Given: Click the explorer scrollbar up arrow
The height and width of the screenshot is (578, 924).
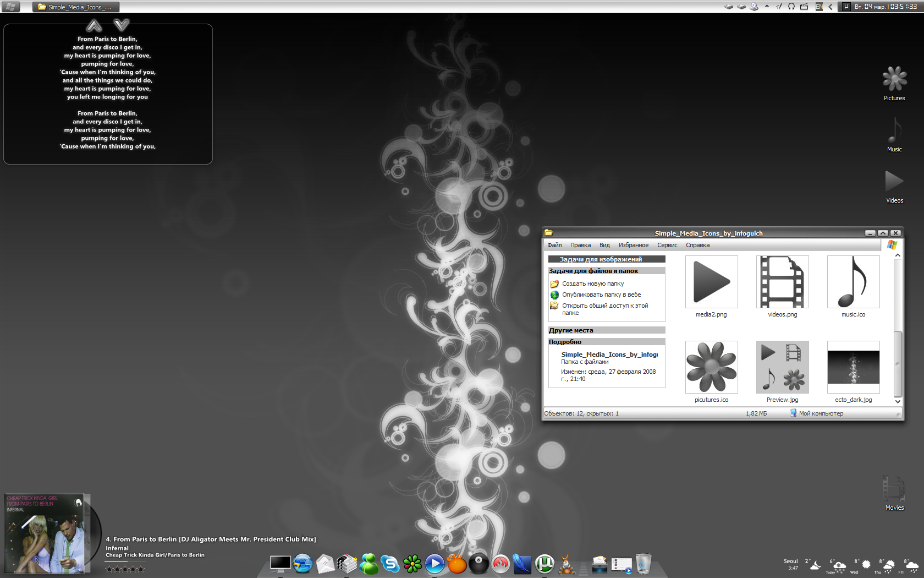Looking at the screenshot, I should point(898,255).
